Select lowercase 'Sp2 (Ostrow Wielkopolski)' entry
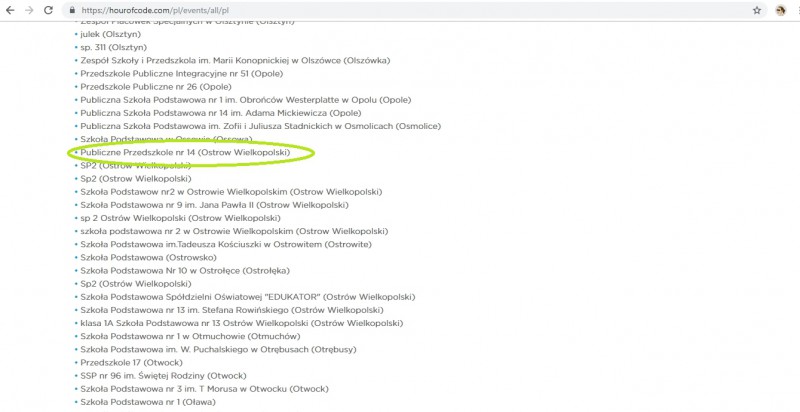Image resolution: width=800 pixels, height=412 pixels. [x=136, y=179]
